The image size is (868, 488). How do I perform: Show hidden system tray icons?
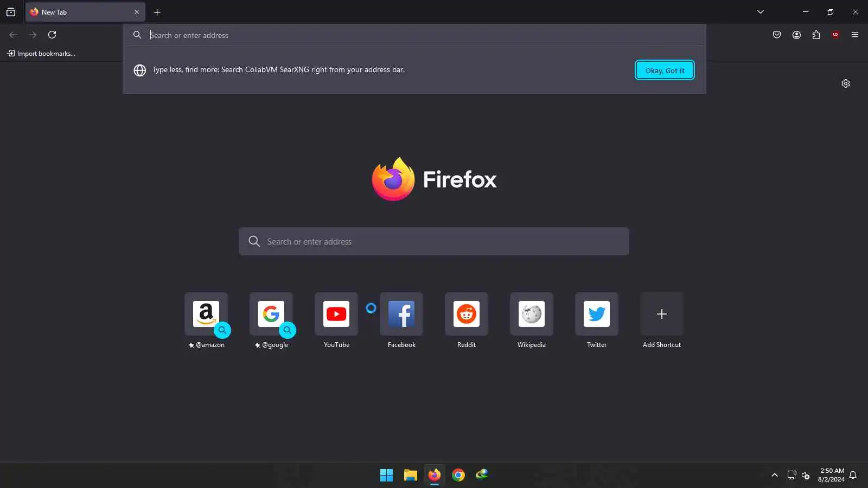[x=775, y=475]
